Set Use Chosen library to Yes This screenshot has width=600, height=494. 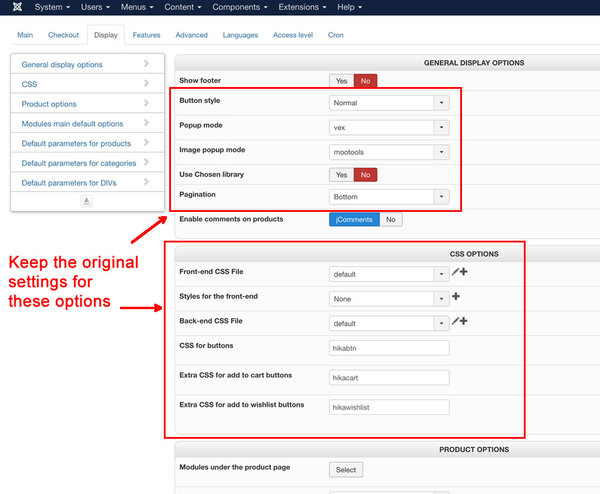tap(341, 175)
